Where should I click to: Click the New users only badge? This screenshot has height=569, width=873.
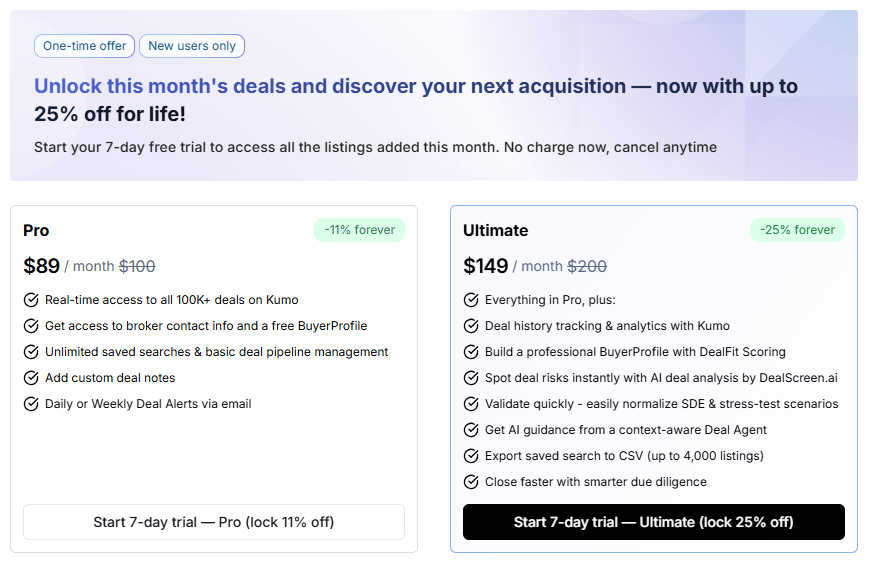(192, 46)
